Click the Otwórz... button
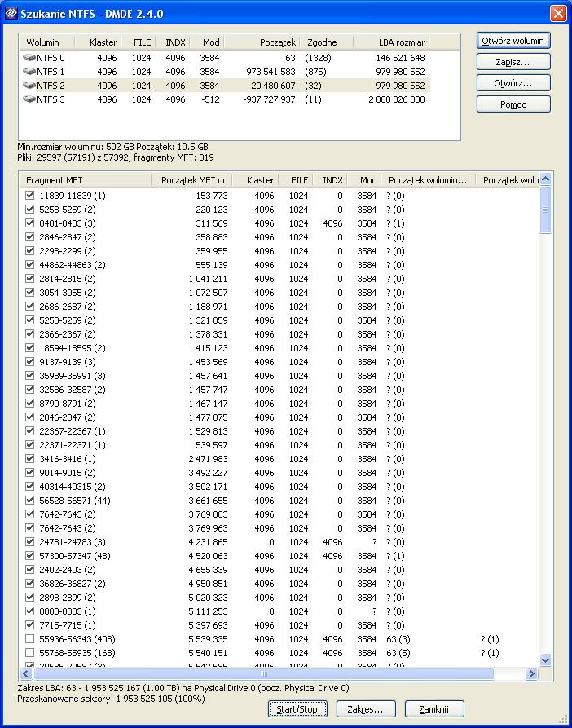Viewport: 572px width, 728px height. [513, 83]
